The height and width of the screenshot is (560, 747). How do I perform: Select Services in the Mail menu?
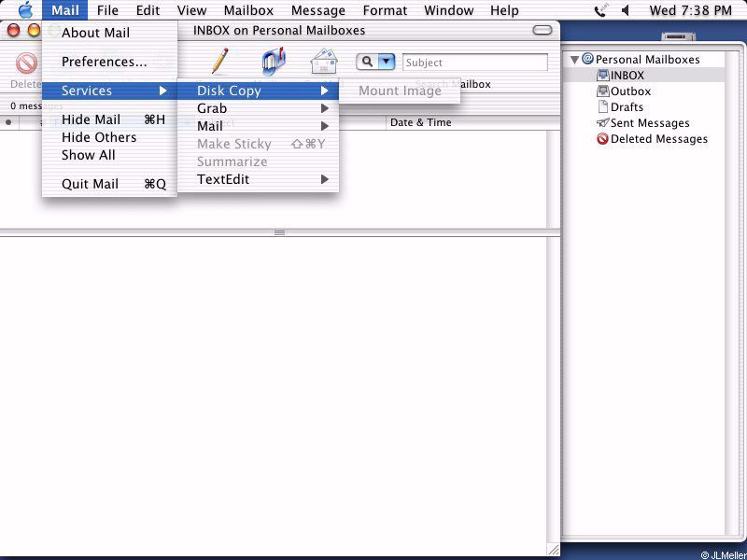[x=109, y=91]
